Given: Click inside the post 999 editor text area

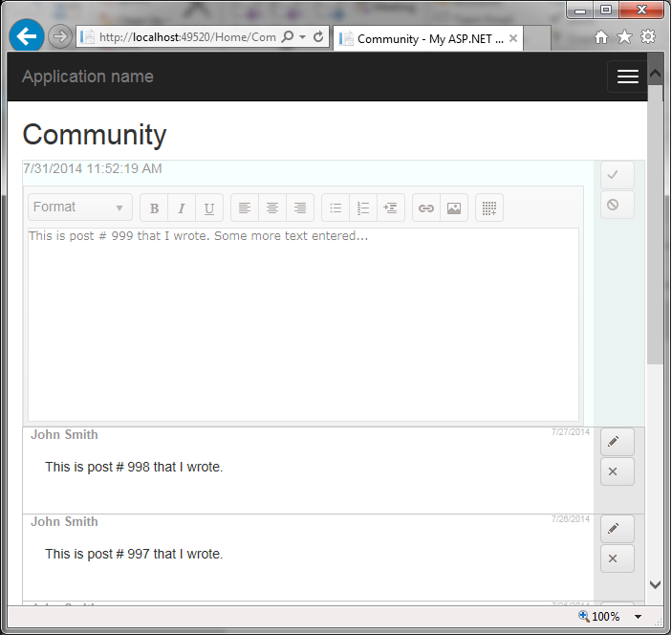Looking at the screenshot, I should click(303, 324).
